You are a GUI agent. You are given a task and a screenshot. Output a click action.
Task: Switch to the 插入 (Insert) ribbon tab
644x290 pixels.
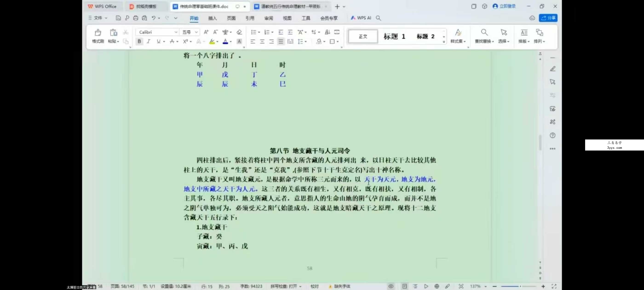(x=212, y=18)
